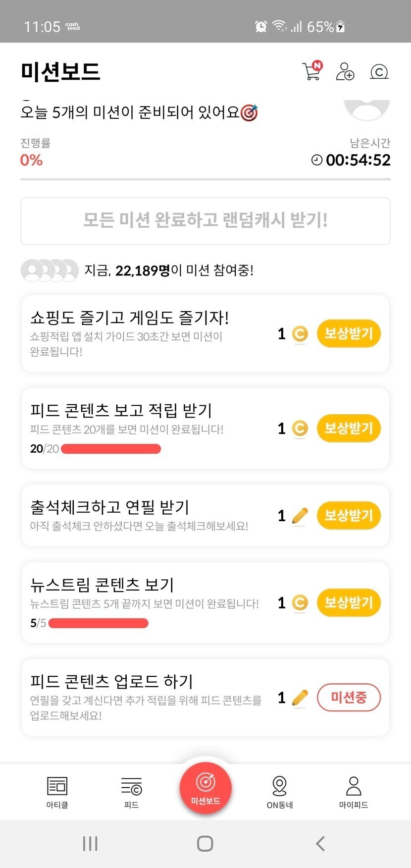Tap the 미션중 button for upload mission

tap(349, 698)
